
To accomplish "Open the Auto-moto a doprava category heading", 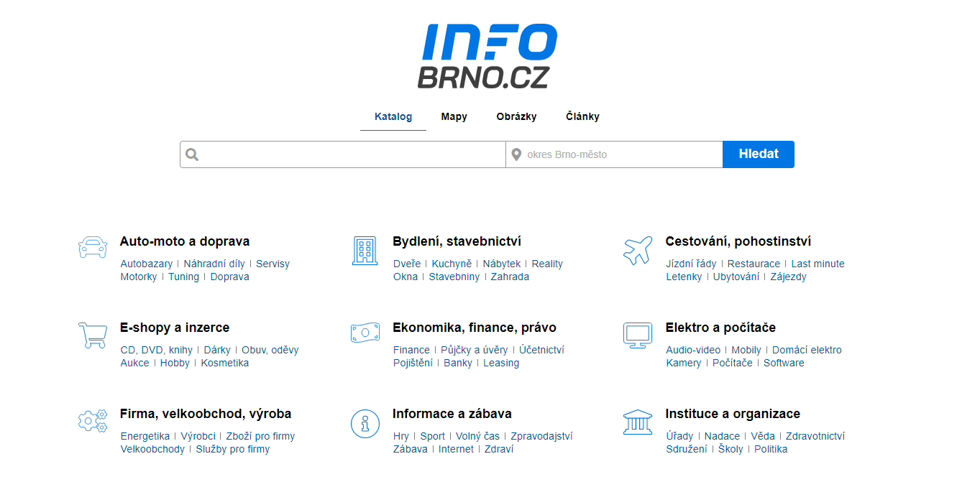I will pyautogui.click(x=185, y=241).
